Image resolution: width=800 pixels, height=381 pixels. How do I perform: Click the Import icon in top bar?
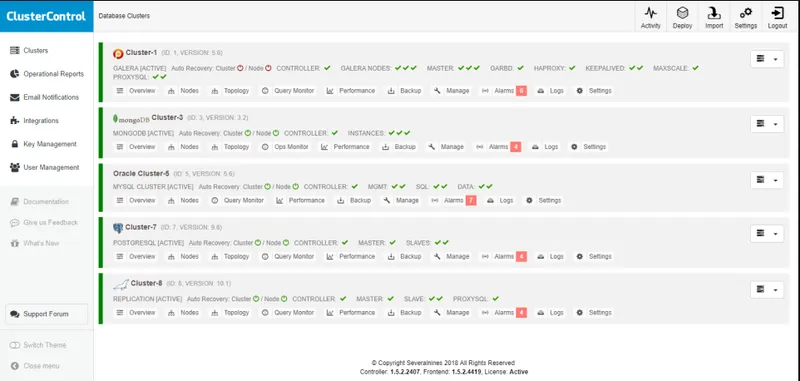pyautogui.click(x=714, y=18)
